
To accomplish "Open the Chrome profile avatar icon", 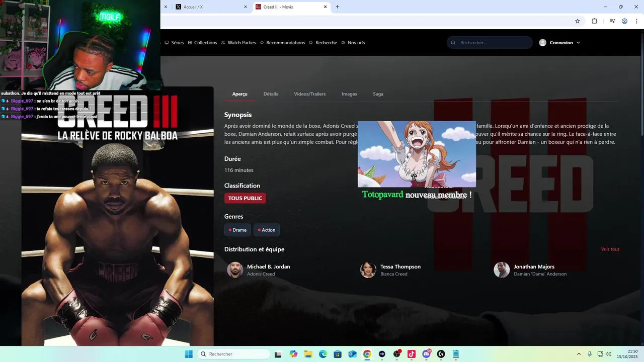I will [x=624, y=21].
